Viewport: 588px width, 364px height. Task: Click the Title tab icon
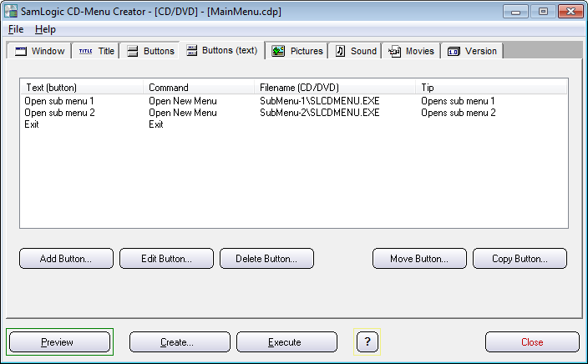(x=85, y=51)
